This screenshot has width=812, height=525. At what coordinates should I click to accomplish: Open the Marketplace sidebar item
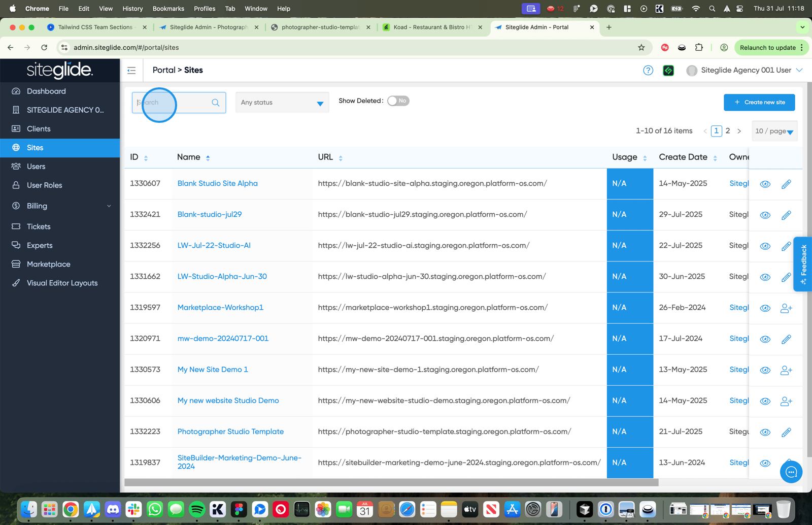coord(49,264)
